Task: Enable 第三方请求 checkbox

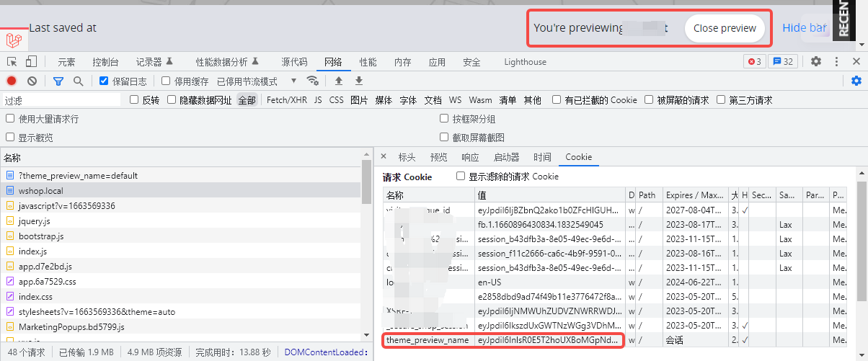Action: pyautogui.click(x=721, y=100)
